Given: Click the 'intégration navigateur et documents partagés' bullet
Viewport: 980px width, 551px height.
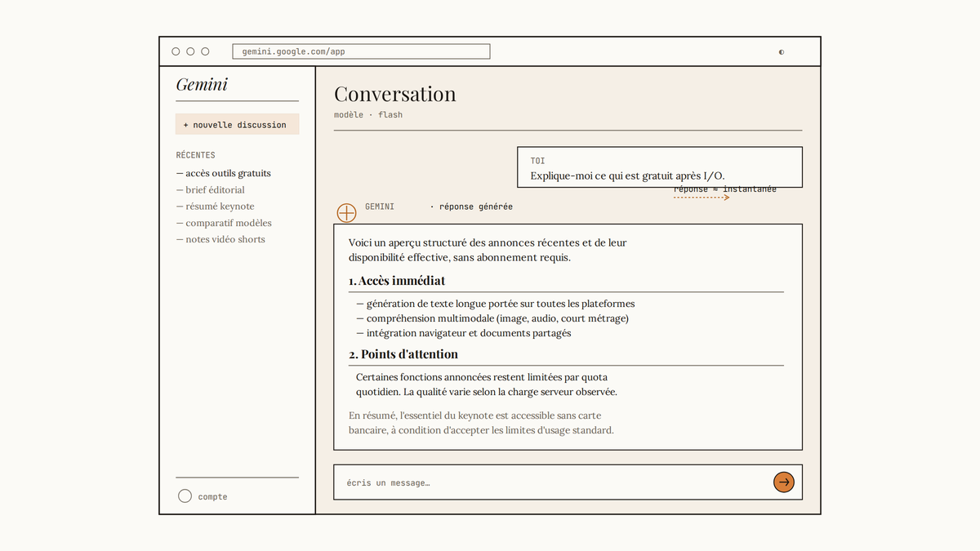Looking at the screenshot, I should tap(464, 333).
